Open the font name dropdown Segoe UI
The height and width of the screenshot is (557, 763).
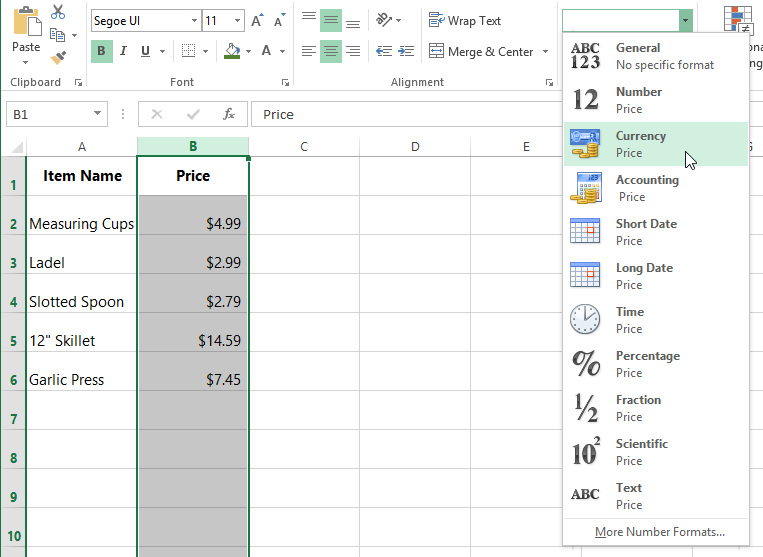[x=192, y=21]
